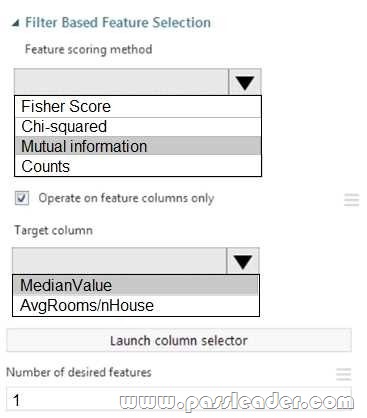The image size is (367, 418).
Task: Choose AvgRooms/nHouse from the target list
Action: coord(136,305)
